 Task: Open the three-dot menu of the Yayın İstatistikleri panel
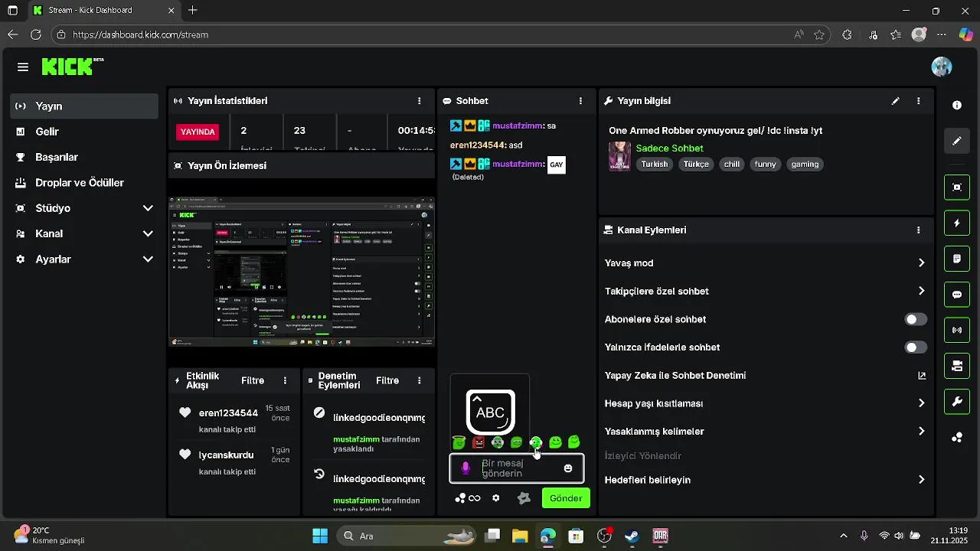[419, 100]
